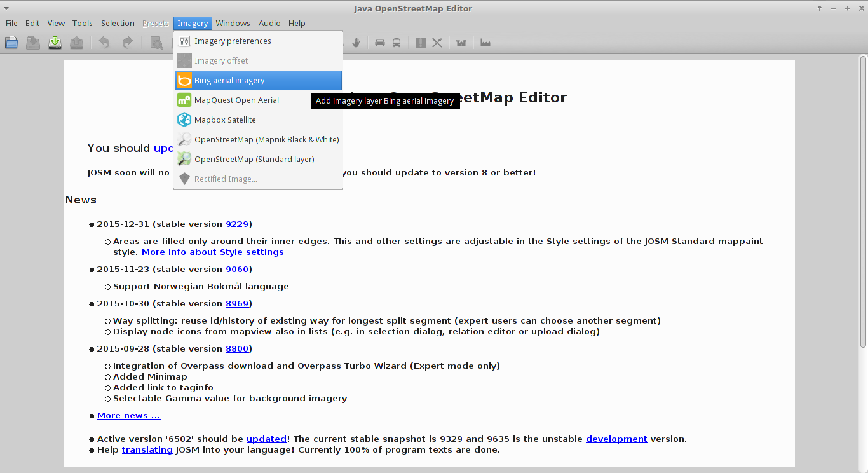The height and width of the screenshot is (473, 868).
Task: Add the Bing aerial imagery layer
Action: (259, 80)
